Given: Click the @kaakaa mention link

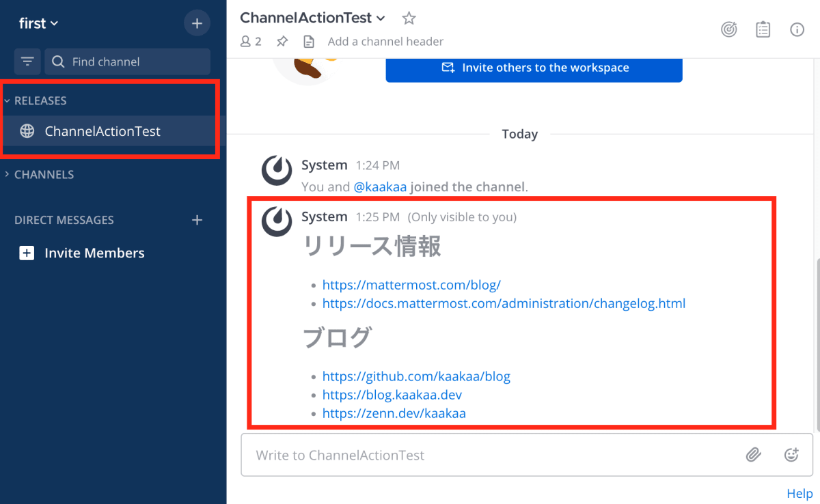Looking at the screenshot, I should 380,186.
